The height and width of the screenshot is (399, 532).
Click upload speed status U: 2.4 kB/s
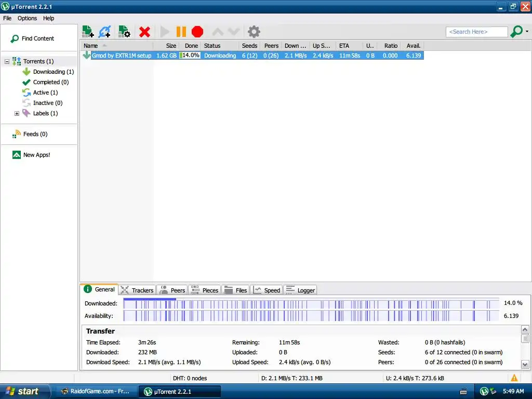click(415, 378)
